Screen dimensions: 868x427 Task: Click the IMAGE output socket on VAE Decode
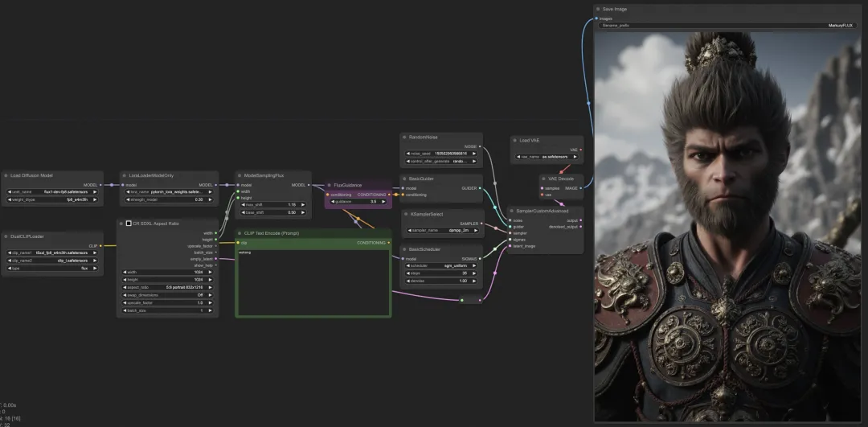coord(581,188)
